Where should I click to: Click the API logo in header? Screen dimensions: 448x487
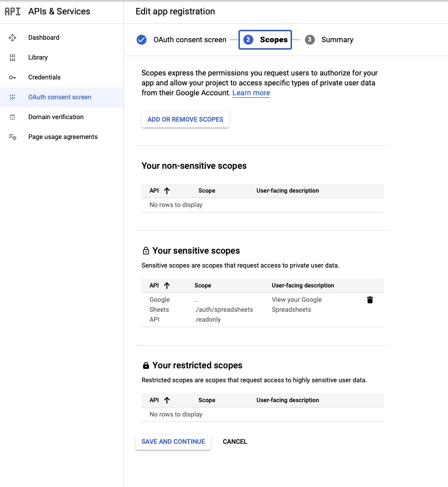[x=13, y=11]
